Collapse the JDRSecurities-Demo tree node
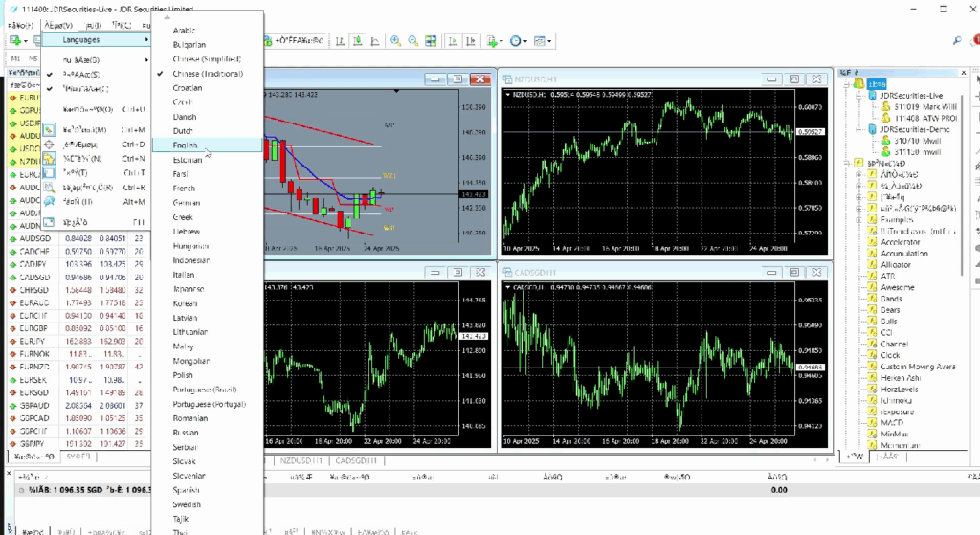Screen dimensions: 980x535 pos(858,129)
